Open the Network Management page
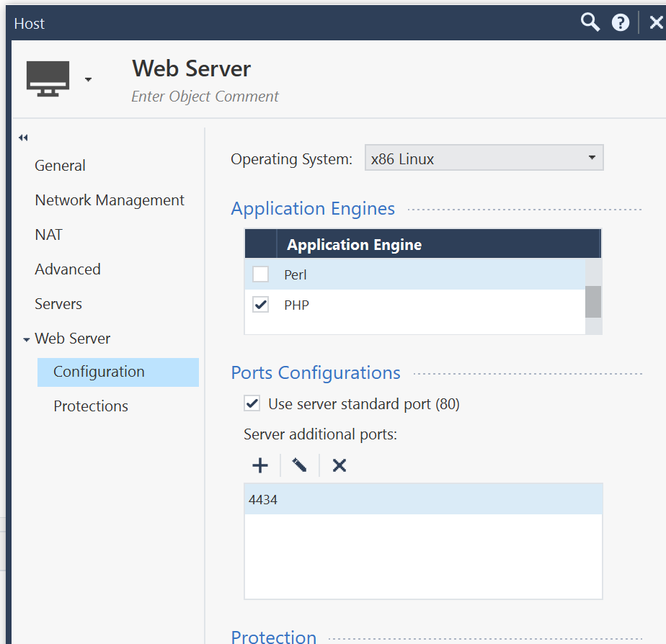This screenshot has width=666, height=644. 110,200
